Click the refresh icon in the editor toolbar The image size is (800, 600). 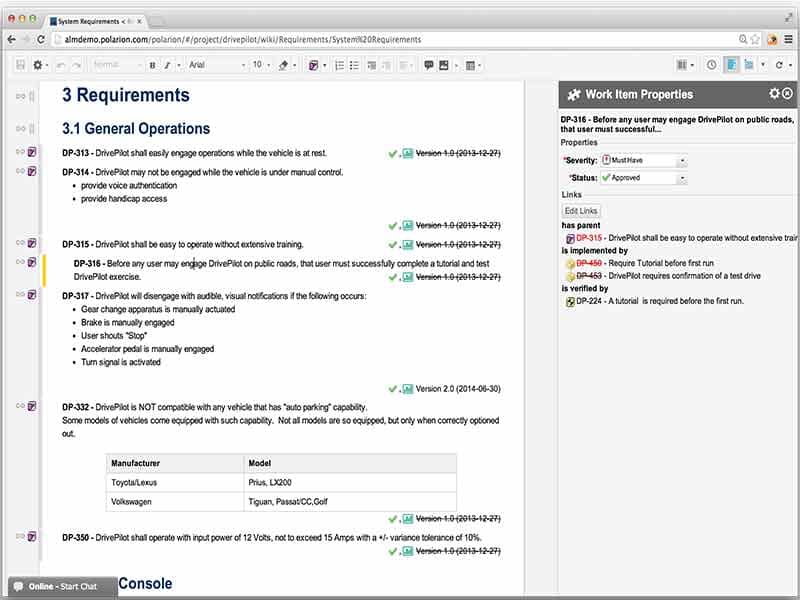779,65
